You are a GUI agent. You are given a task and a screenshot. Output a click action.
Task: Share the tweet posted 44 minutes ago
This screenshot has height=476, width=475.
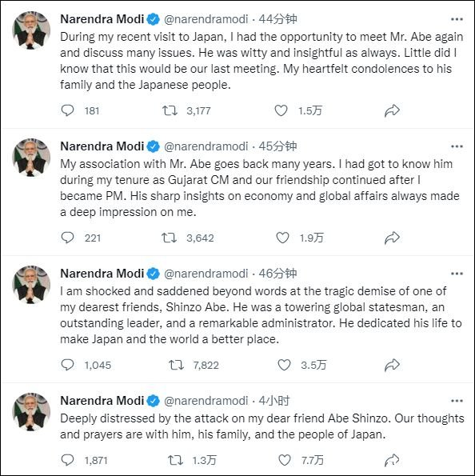(392, 110)
